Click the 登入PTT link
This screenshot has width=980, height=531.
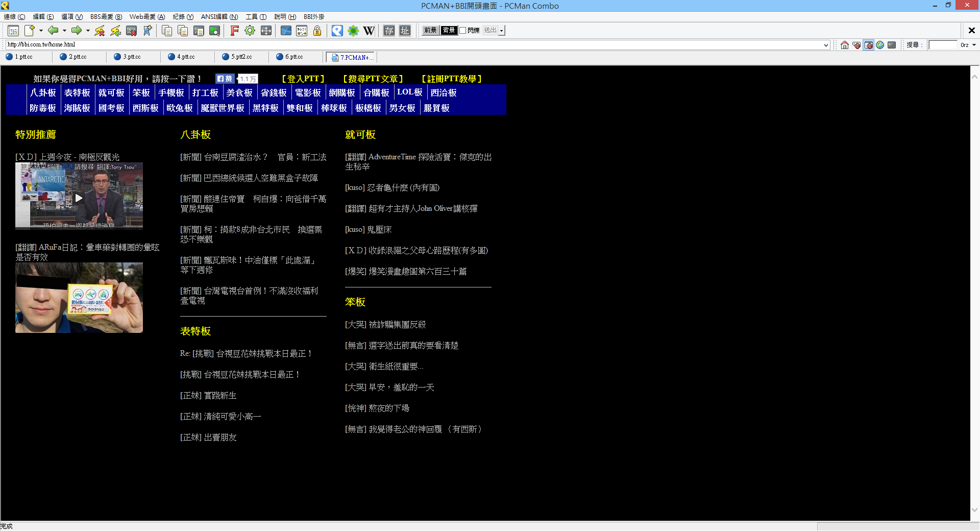pyautogui.click(x=303, y=79)
